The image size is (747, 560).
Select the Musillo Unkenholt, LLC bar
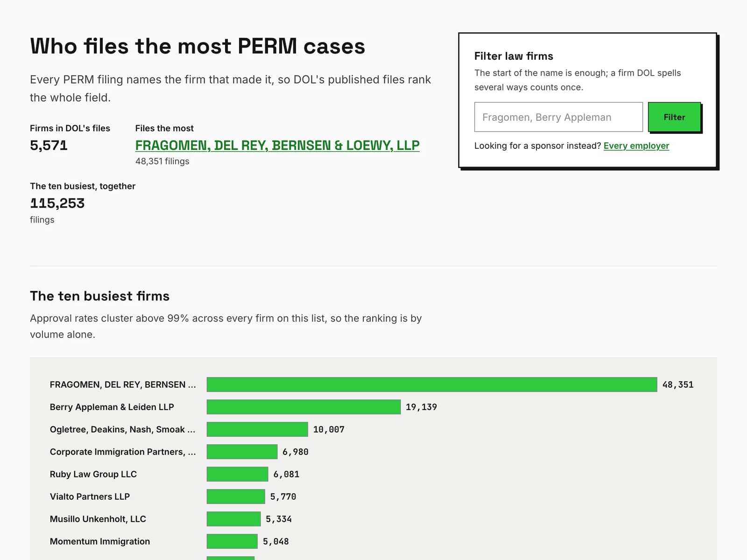(233, 519)
